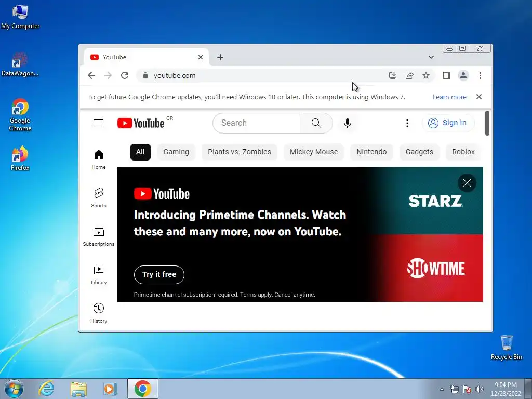Select the All filter chip
Viewport: 532px width, 399px height.
(x=140, y=152)
